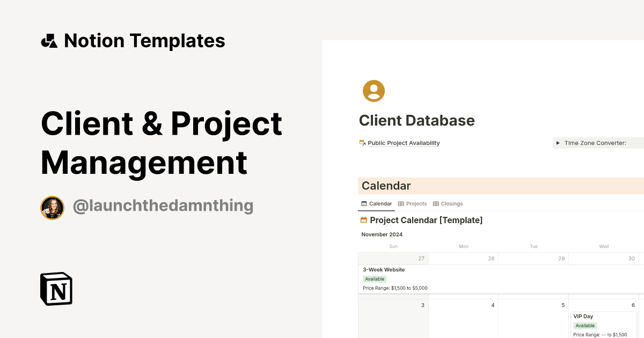Click the black Notion N icon bottom left
The width and height of the screenshot is (644, 338).
[55, 289]
